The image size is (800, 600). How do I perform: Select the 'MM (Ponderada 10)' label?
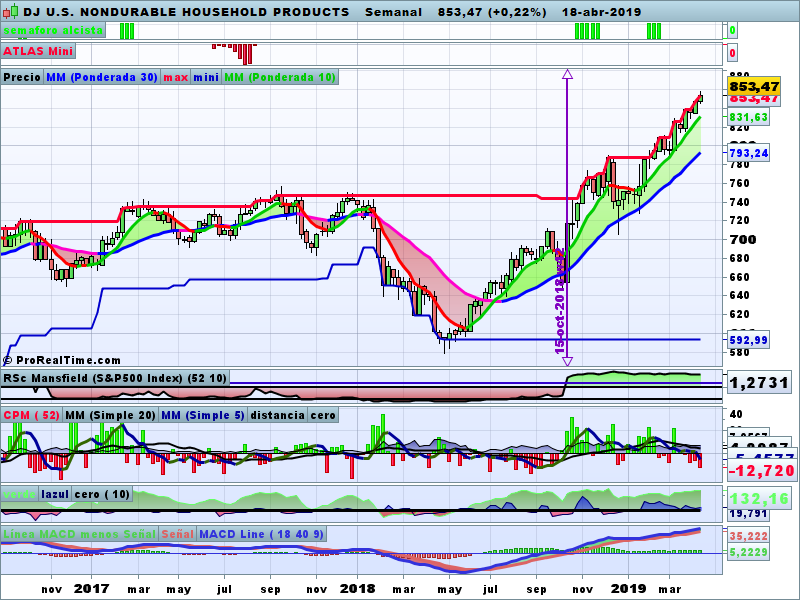[x=280, y=77]
